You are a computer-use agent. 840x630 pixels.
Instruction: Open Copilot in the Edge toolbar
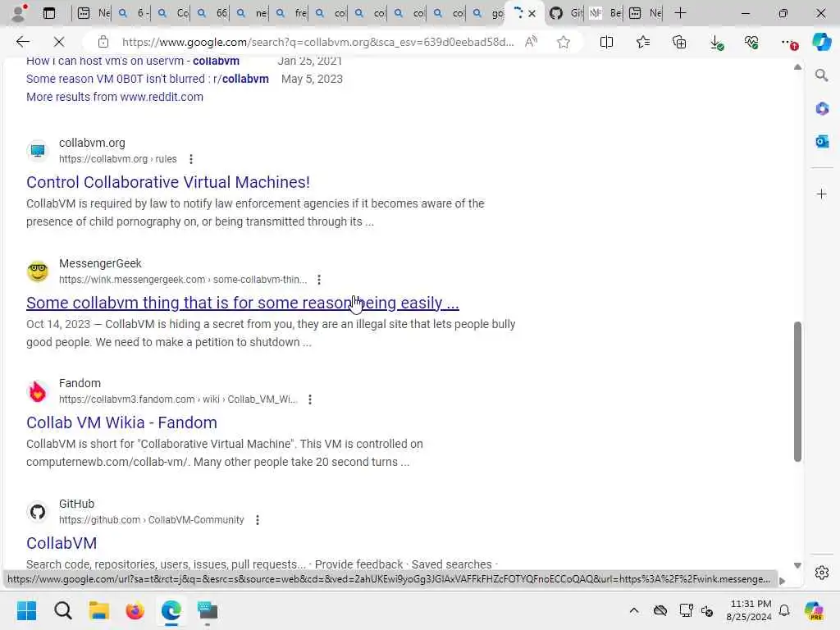tap(821, 42)
